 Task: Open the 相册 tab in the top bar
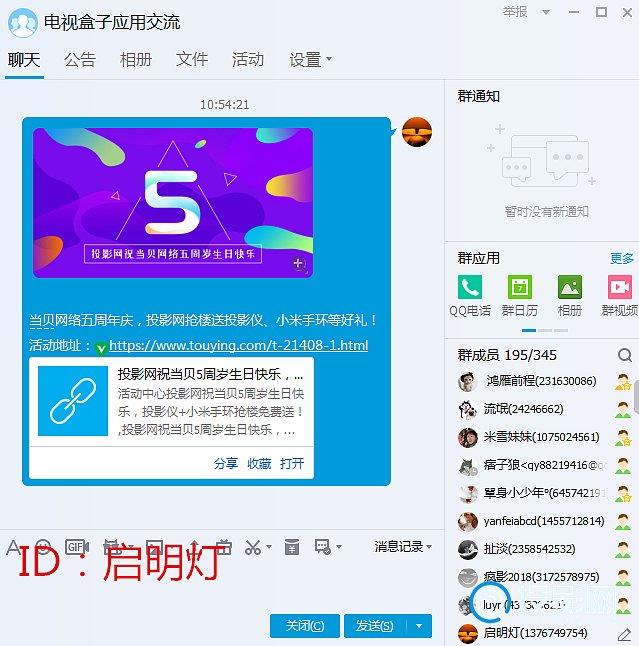(x=136, y=60)
